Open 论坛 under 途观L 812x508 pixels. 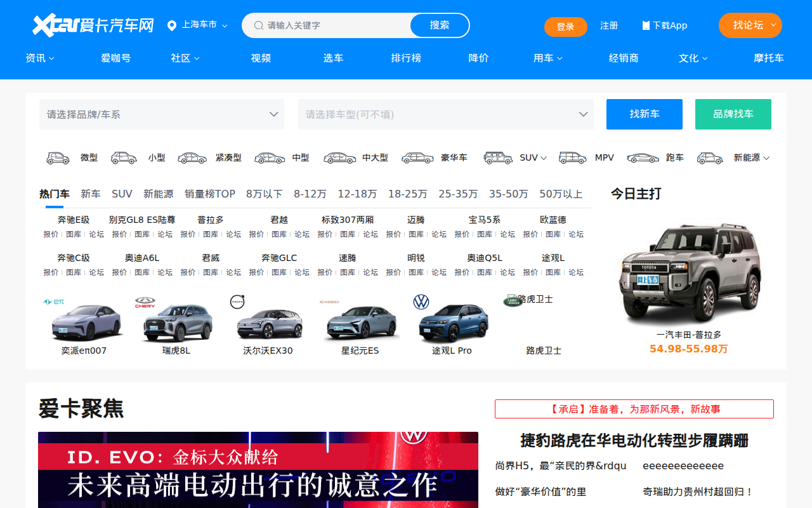tap(576, 272)
